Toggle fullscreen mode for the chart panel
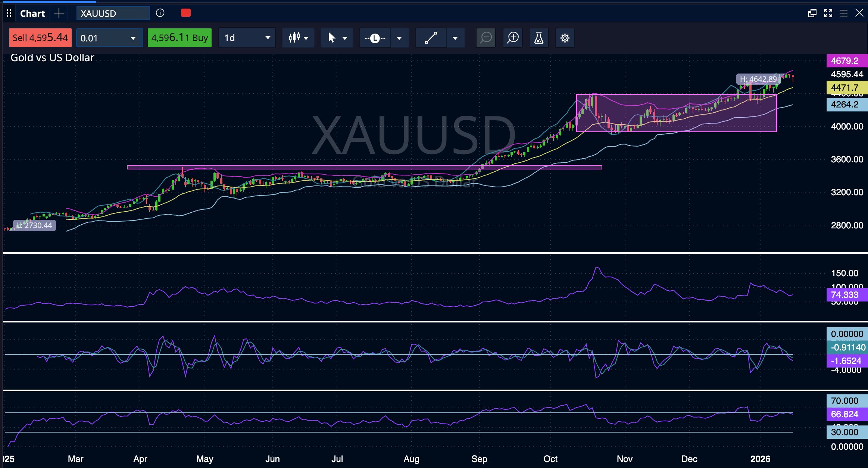868x468 pixels. pyautogui.click(x=828, y=13)
